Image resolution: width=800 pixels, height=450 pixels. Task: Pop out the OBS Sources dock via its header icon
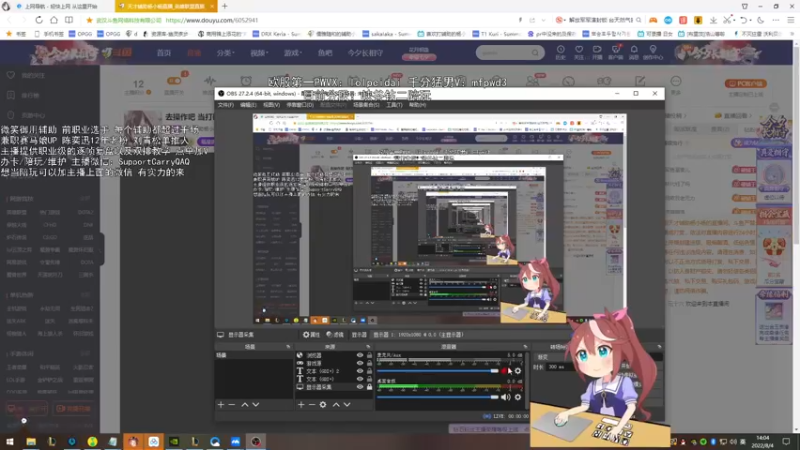click(368, 347)
